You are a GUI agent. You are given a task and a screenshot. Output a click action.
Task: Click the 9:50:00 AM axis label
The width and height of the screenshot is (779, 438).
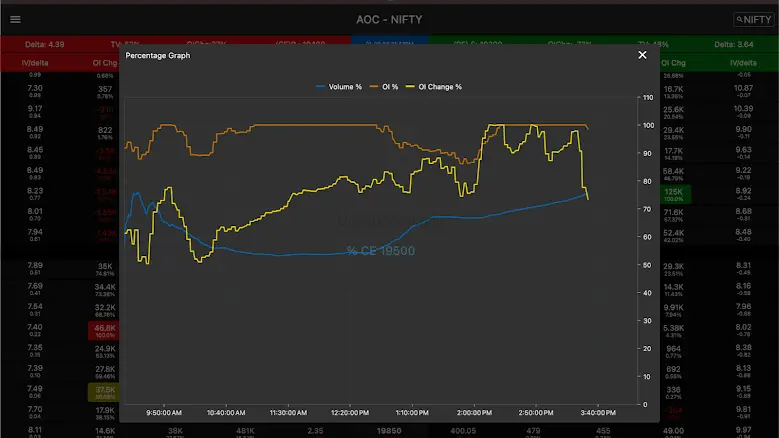(164, 413)
